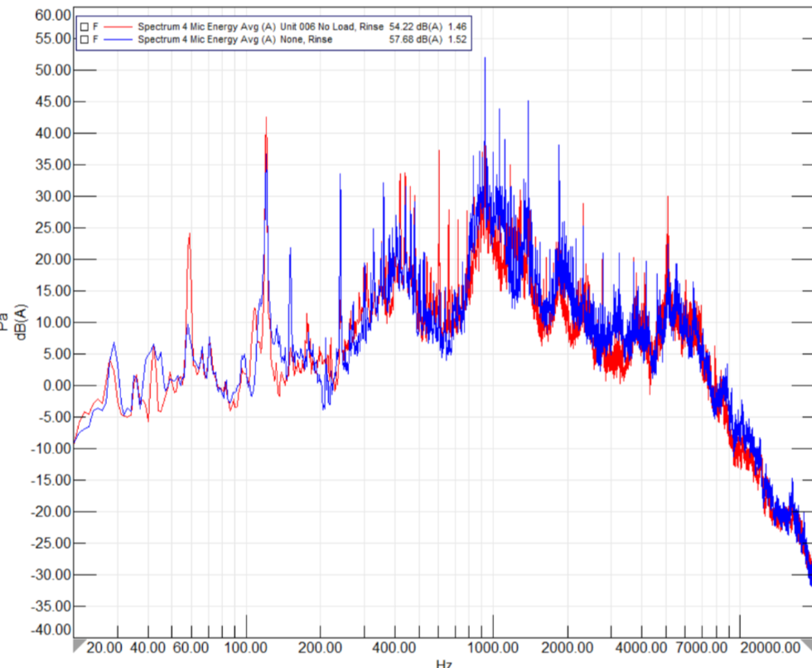
Task: Click gray triangle handle at x-axis right end
Action: tap(807, 646)
